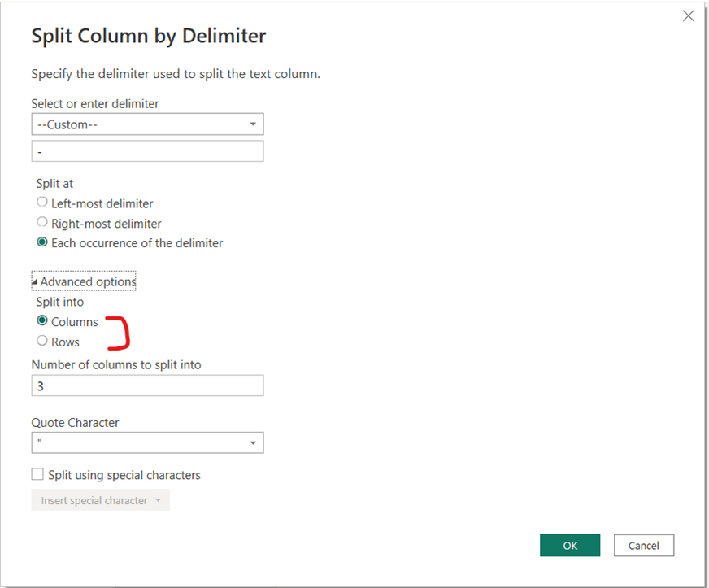This screenshot has width=709, height=588.
Task: Confirm the split with OK
Action: (x=569, y=545)
